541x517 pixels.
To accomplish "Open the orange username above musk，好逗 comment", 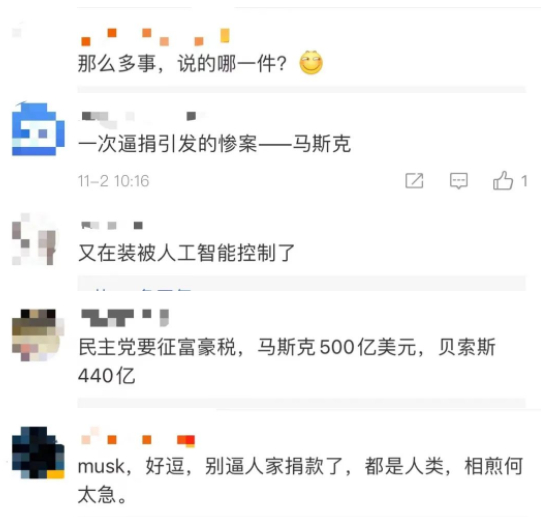I will 138,438.
